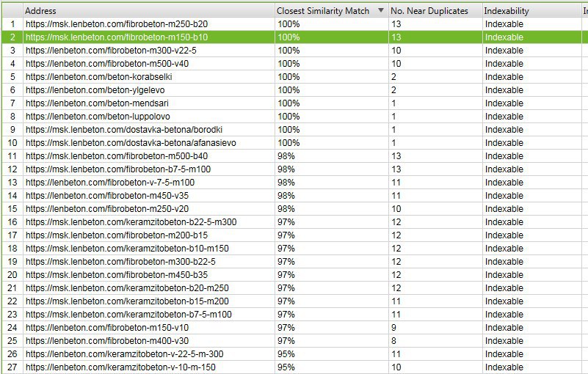Select the fibrobeton-m500-v40 URL
This screenshot has width=588, height=374.
(107, 64)
